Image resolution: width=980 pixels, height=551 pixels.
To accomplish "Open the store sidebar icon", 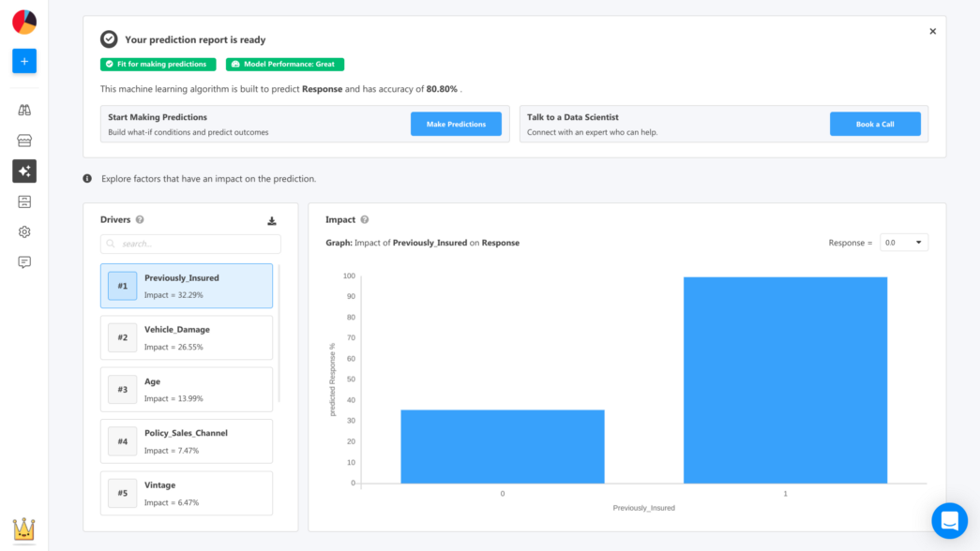I will 24,141.
